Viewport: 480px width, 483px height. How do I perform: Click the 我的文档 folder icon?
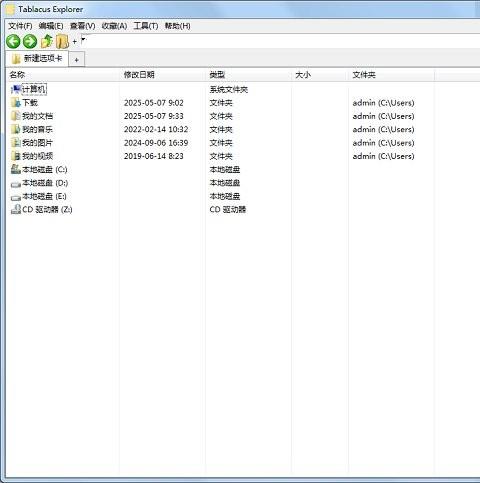click(16, 116)
